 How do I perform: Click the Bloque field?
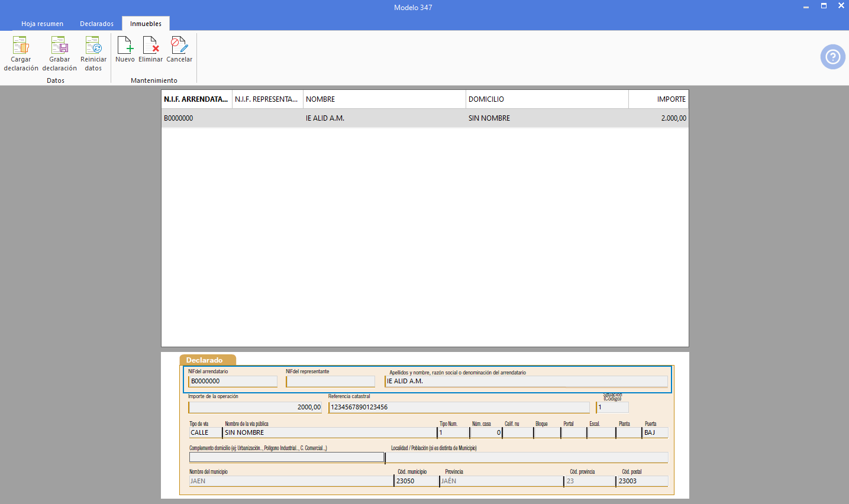[x=547, y=433]
